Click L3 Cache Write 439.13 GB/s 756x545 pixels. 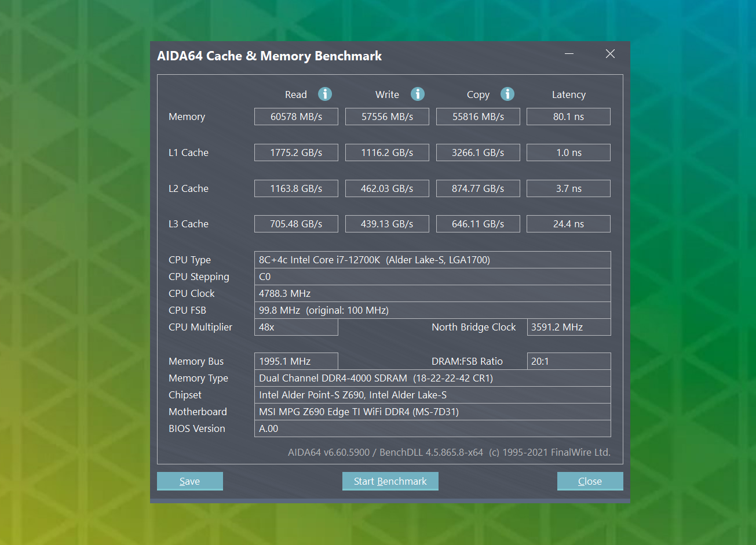point(387,224)
